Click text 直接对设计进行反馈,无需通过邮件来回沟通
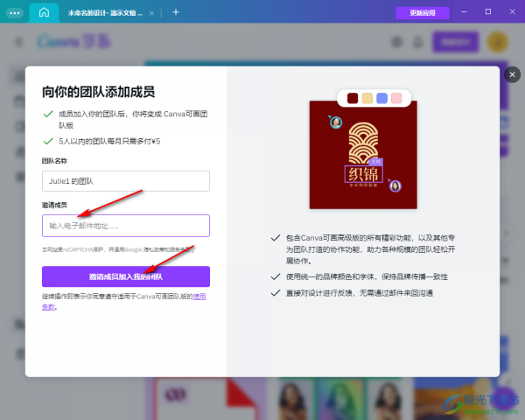The width and height of the screenshot is (525, 420). point(360,293)
